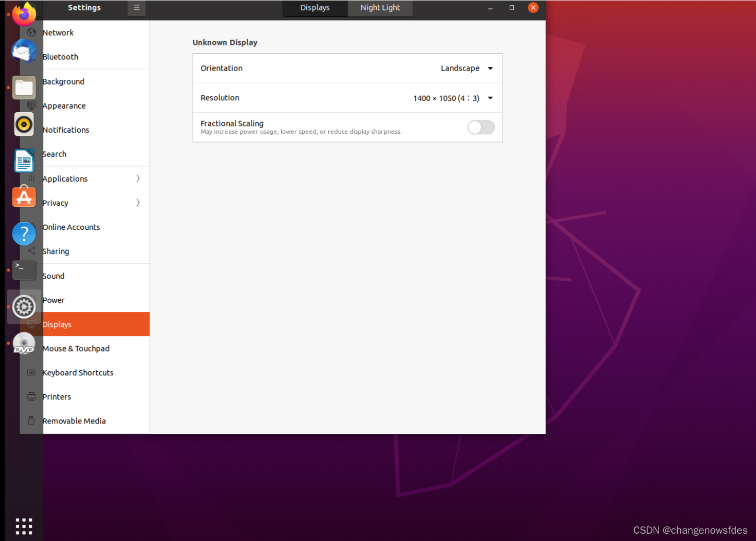The height and width of the screenshot is (541, 756).
Task: Select the highlighted Displays sidebar item
Action: (x=85, y=324)
